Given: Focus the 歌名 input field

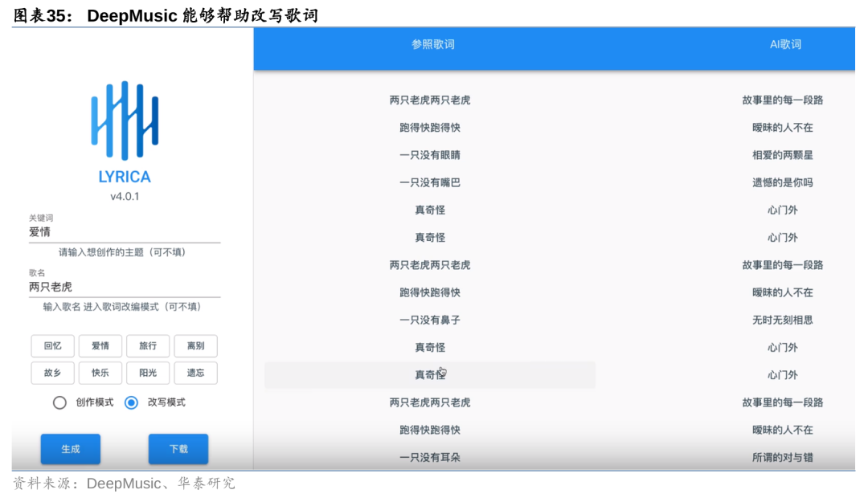Looking at the screenshot, I should 125,287.
